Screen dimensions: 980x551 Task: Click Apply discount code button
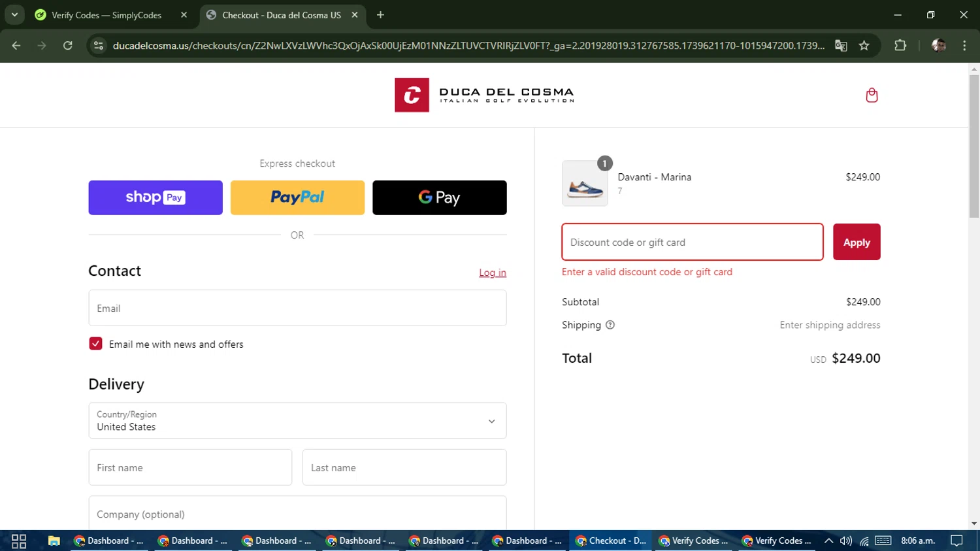click(x=857, y=242)
